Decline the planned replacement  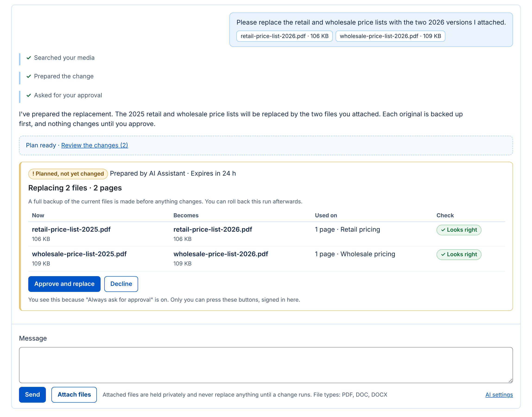(x=121, y=284)
